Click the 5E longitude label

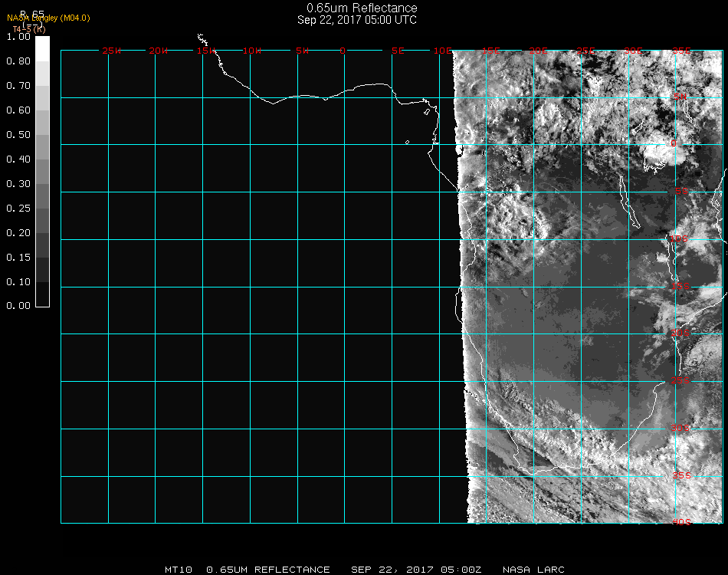click(x=398, y=51)
